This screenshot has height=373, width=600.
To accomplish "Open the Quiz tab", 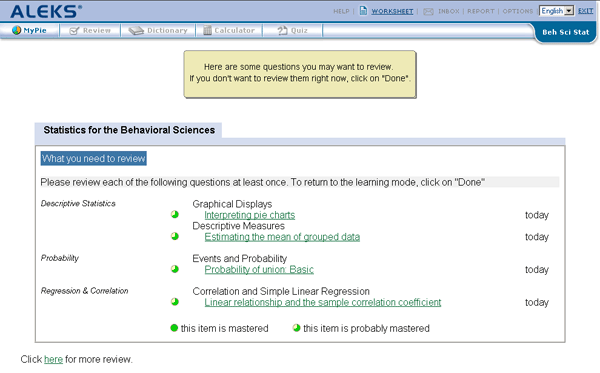I will [293, 30].
